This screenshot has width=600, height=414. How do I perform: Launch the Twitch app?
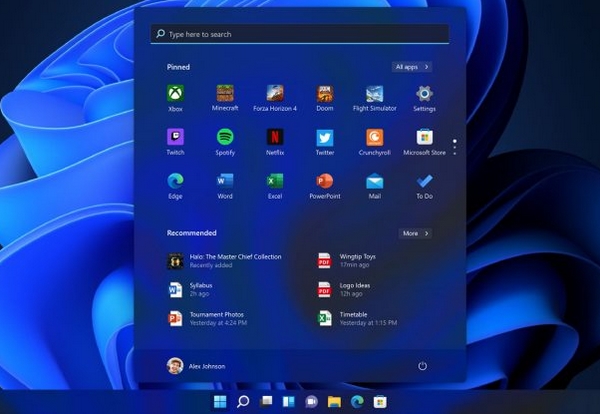pyautogui.click(x=175, y=142)
